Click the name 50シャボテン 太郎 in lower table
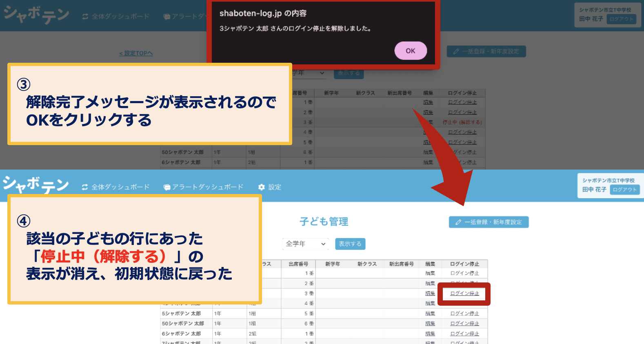Image resolution: width=644 pixels, height=344 pixels. tap(183, 323)
